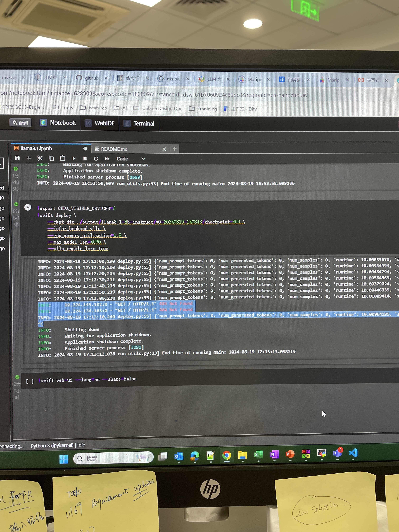Open File Explorer from the taskbar
The width and height of the screenshot is (399, 532).
[242, 455]
